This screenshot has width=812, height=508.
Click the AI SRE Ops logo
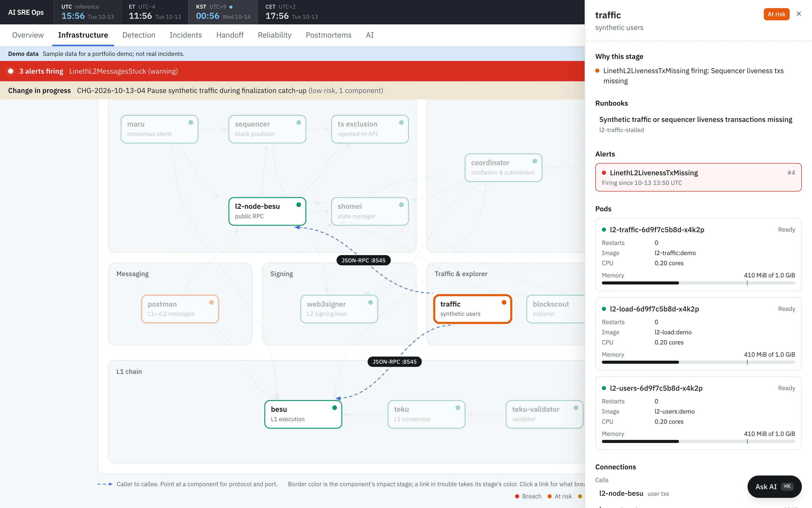26,12
